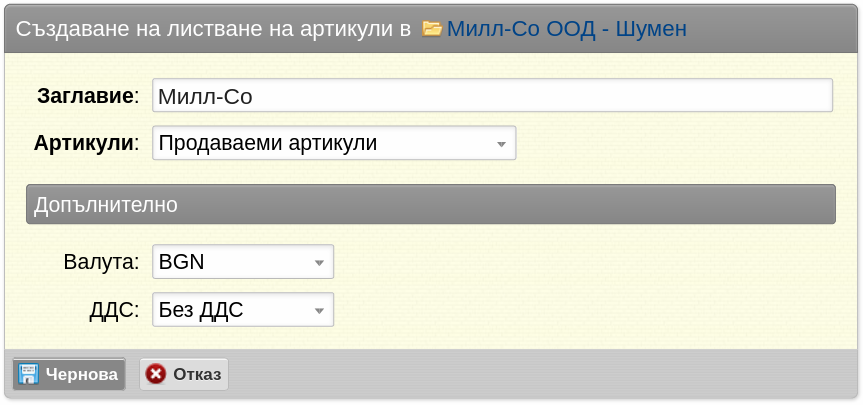Click the ДДС label
The image size is (863, 405).
pos(114,310)
